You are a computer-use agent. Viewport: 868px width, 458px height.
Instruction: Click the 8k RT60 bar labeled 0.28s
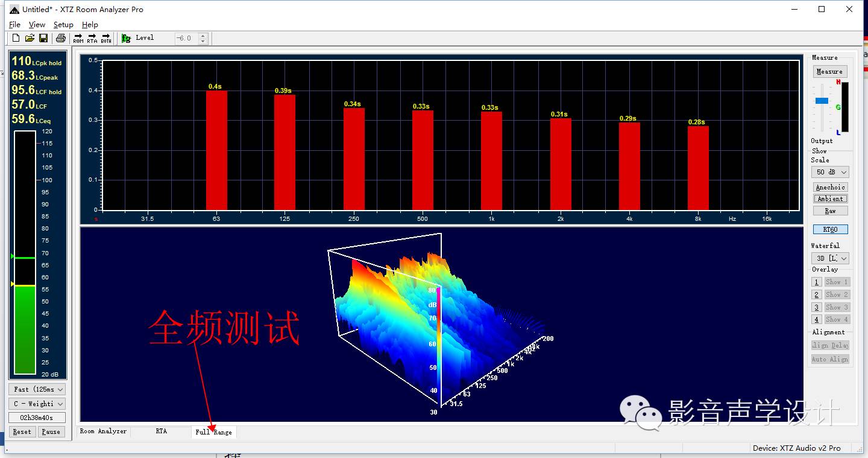[x=698, y=168]
